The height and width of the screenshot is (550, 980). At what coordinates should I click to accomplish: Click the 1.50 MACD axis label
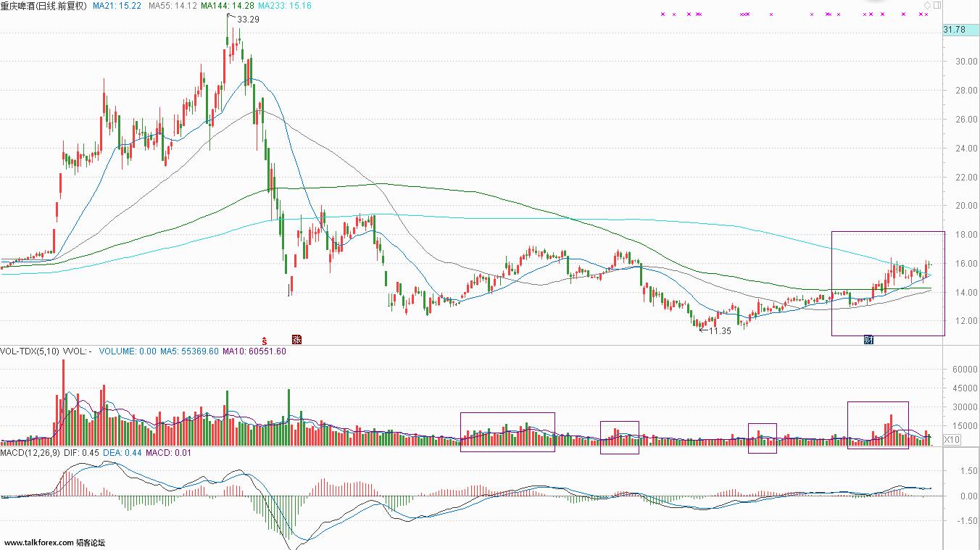968,471
